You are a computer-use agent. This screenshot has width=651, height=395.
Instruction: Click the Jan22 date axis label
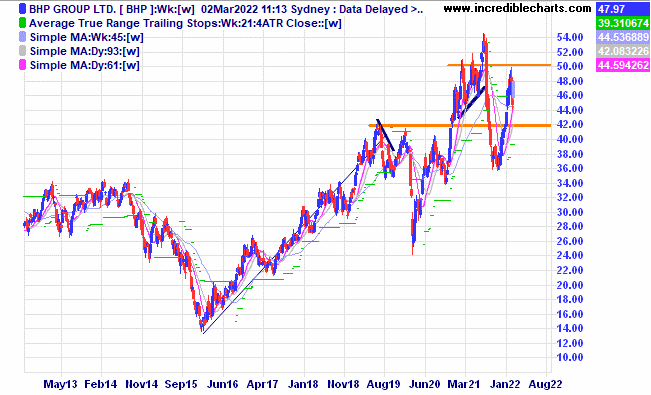506,385
